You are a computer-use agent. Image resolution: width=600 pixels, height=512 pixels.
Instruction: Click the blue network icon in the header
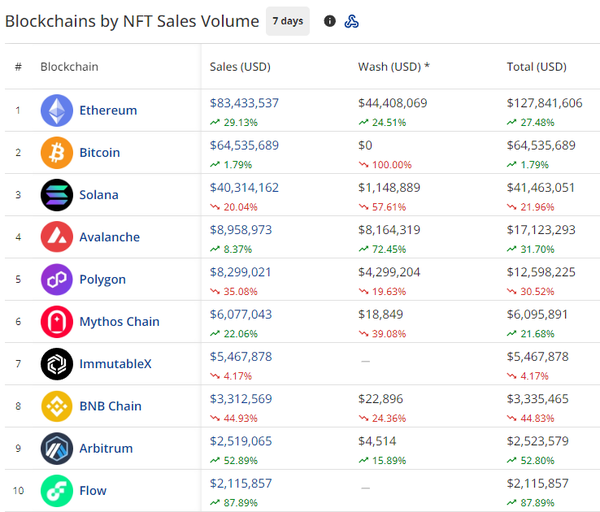(x=352, y=21)
